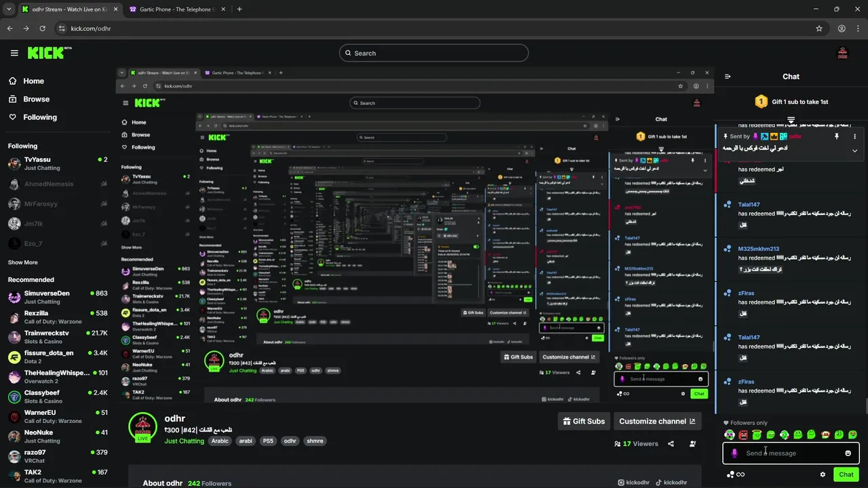This screenshot has width=868, height=488.
Task: Switch to the Gartic Phone tab
Action: pyautogui.click(x=178, y=9)
